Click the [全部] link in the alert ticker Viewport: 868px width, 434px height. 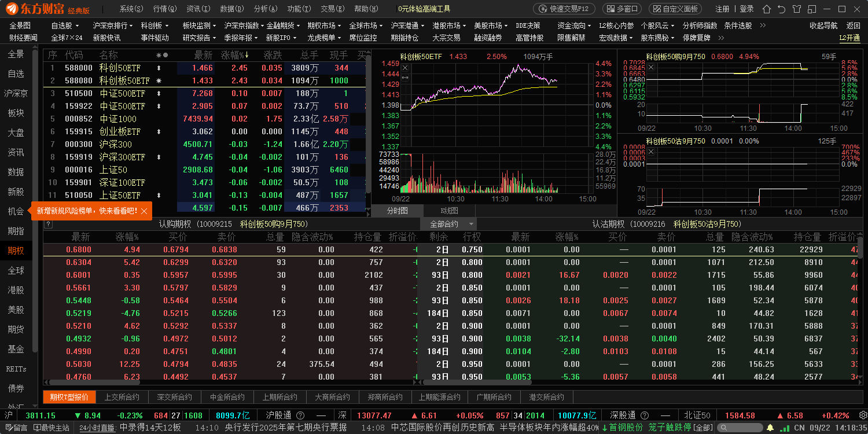pos(703,428)
